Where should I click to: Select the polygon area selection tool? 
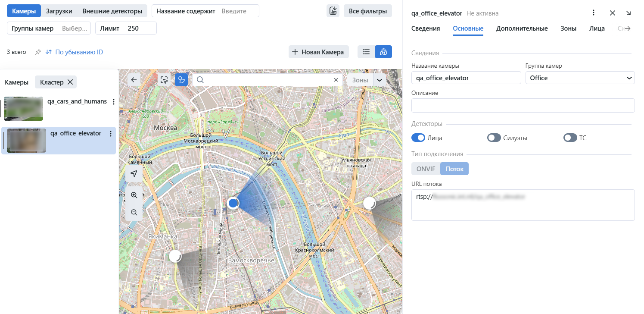click(x=181, y=80)
